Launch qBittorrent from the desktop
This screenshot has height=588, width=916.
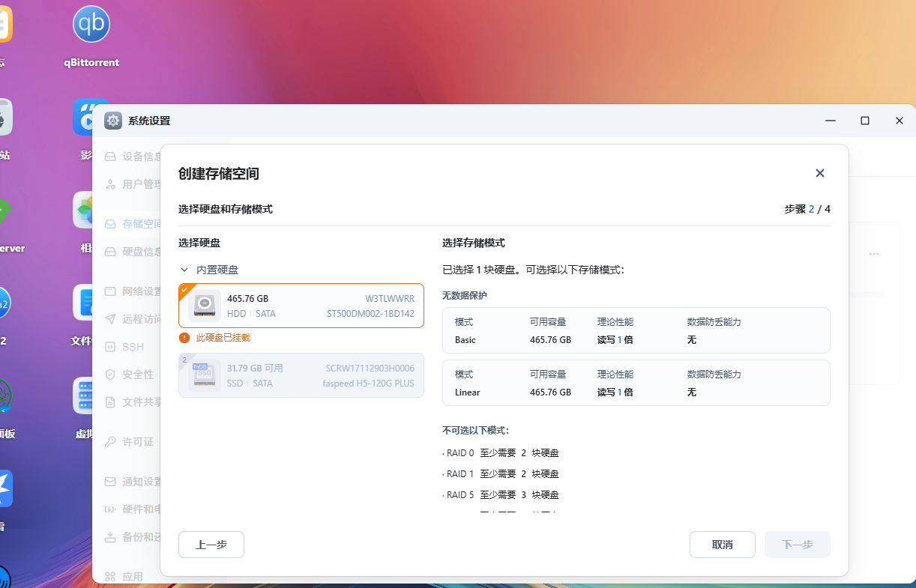(x=91, y=23)
